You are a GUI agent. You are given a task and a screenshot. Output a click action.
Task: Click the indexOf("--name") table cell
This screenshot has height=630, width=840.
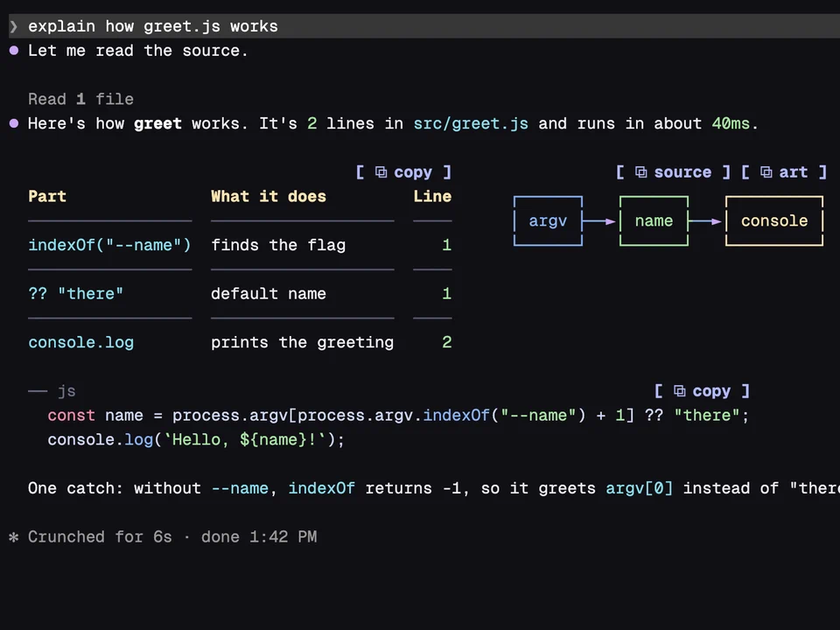109,245
